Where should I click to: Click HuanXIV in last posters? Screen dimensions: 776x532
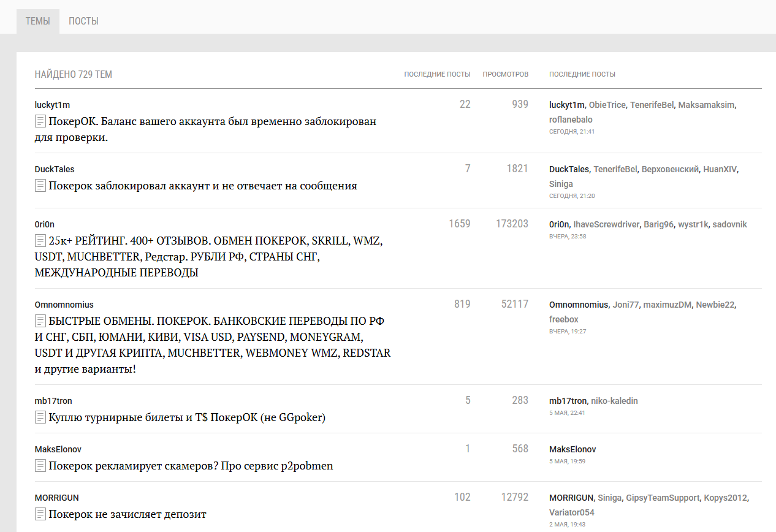[720, 169]
